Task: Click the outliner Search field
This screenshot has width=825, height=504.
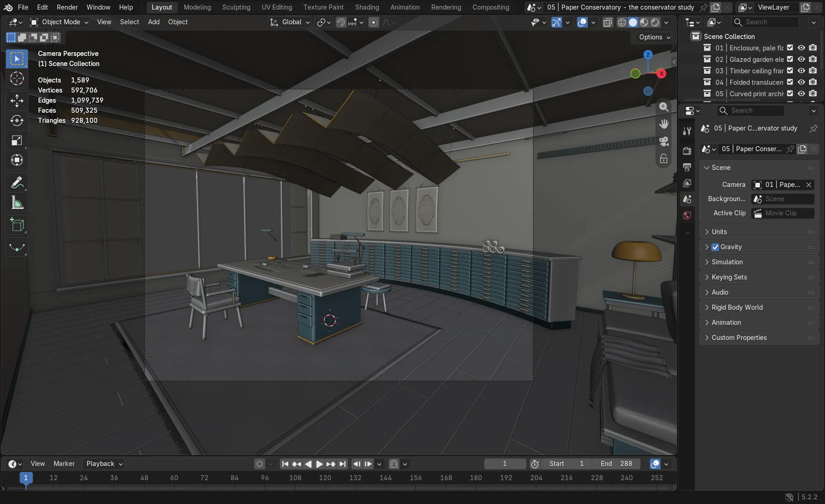Action: [765, 22]
